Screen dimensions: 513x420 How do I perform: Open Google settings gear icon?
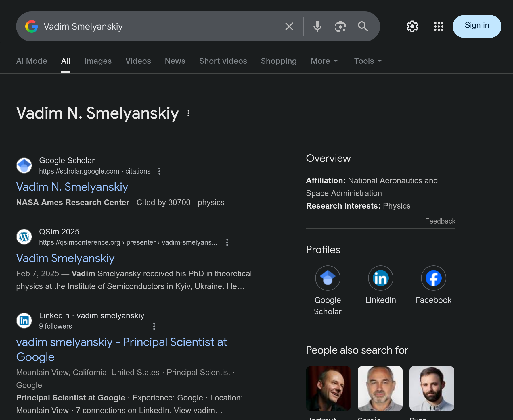pos(412,26)
